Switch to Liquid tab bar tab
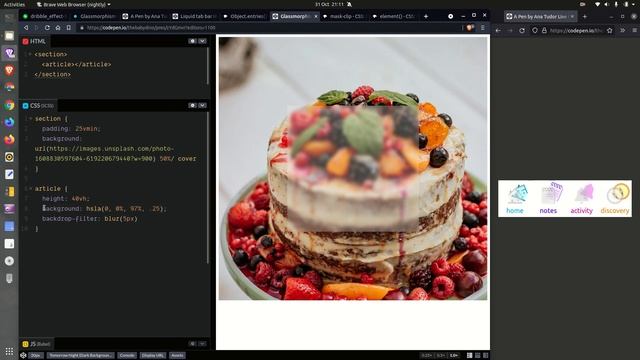The height and width of the screenshot is (360, 640). point(195,16)
